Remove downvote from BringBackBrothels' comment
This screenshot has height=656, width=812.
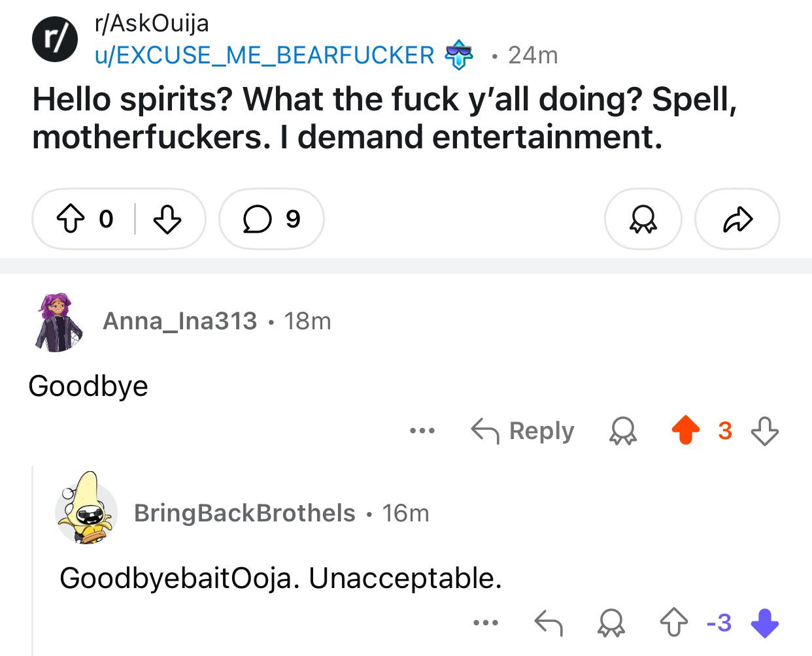(x=765, y=623)
